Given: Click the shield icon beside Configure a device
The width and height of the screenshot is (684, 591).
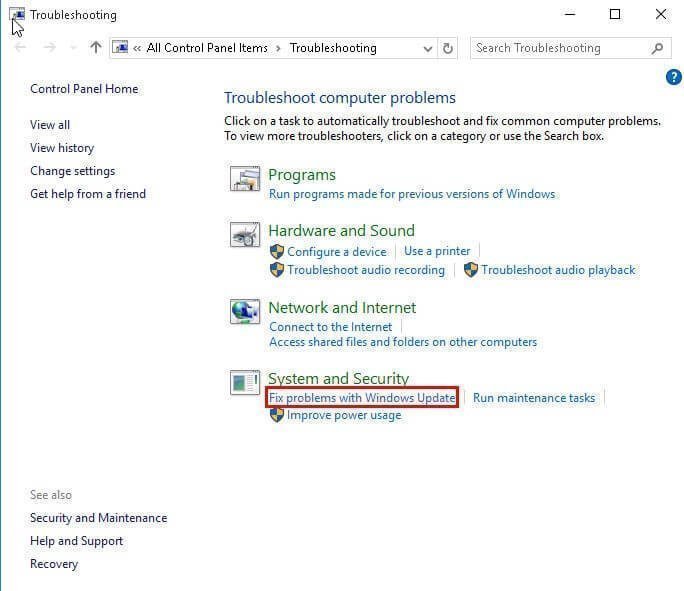Looking at the screenshot, I should point(277,252).
